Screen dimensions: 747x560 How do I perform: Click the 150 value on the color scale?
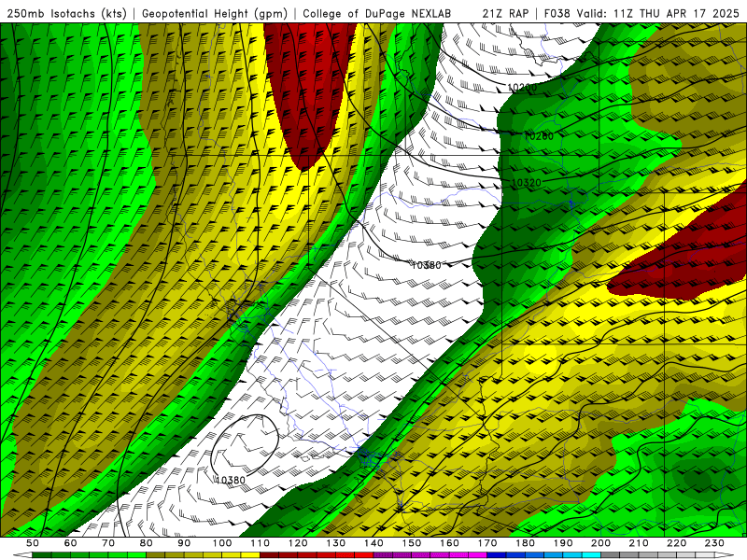412,543
